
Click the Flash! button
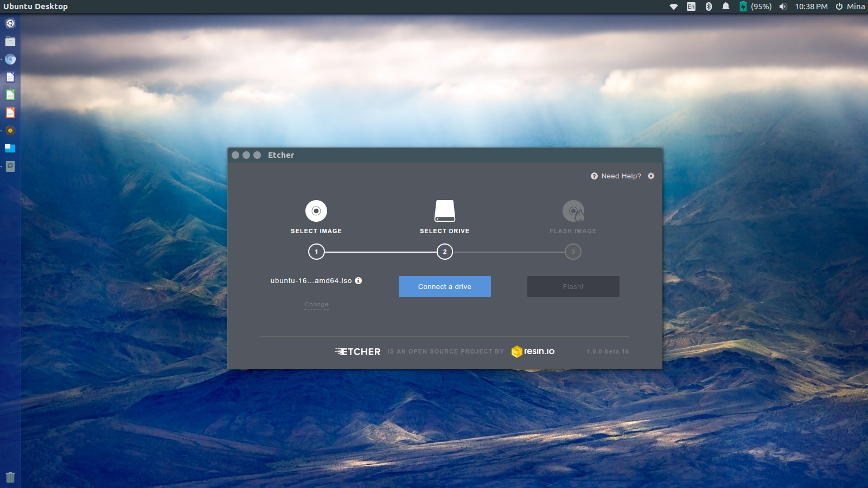[x=573, y=286]
